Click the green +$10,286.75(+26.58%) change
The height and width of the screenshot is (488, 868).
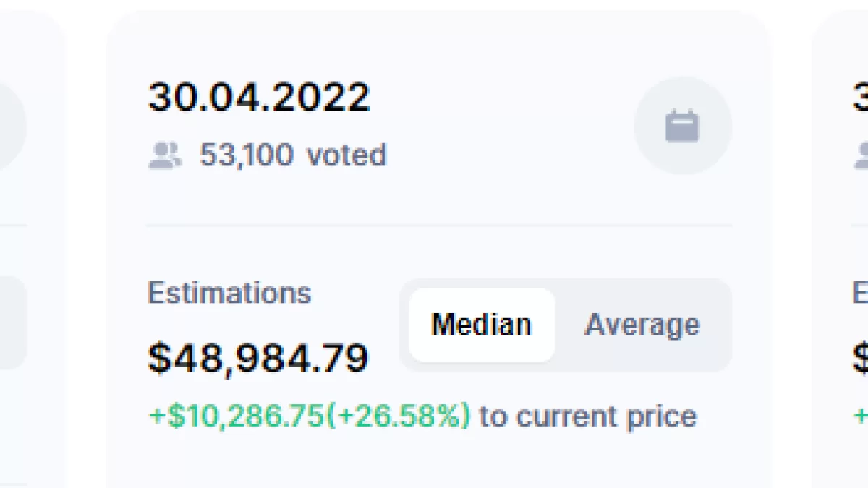[309, 416]
